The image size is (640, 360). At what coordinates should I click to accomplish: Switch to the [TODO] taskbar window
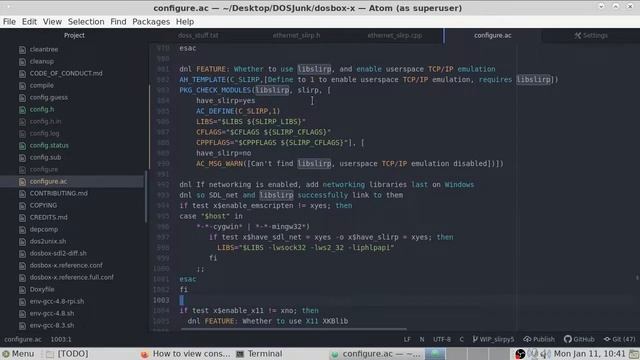point(67,354)
